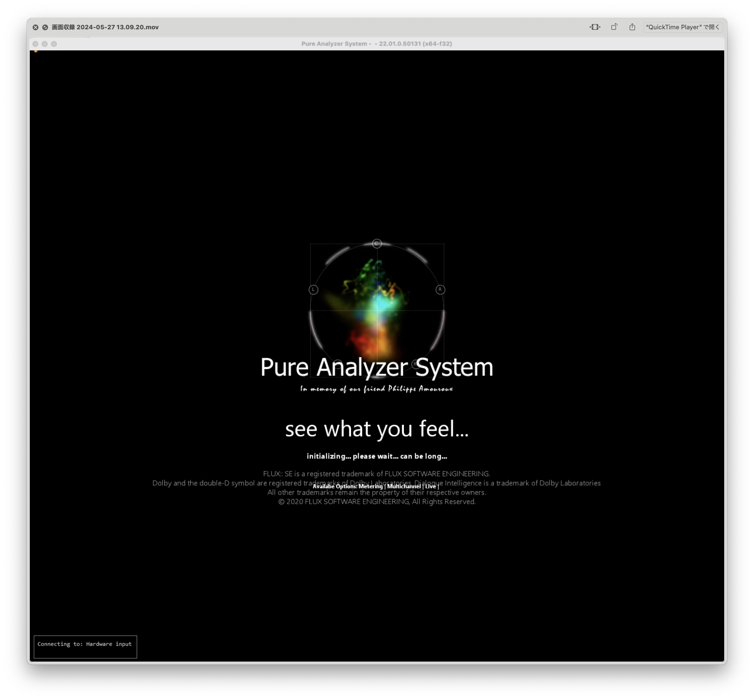Screen dimensions: 754x700
Task: Click the C channel marker atop the scope circle
Action: (377, 243)
